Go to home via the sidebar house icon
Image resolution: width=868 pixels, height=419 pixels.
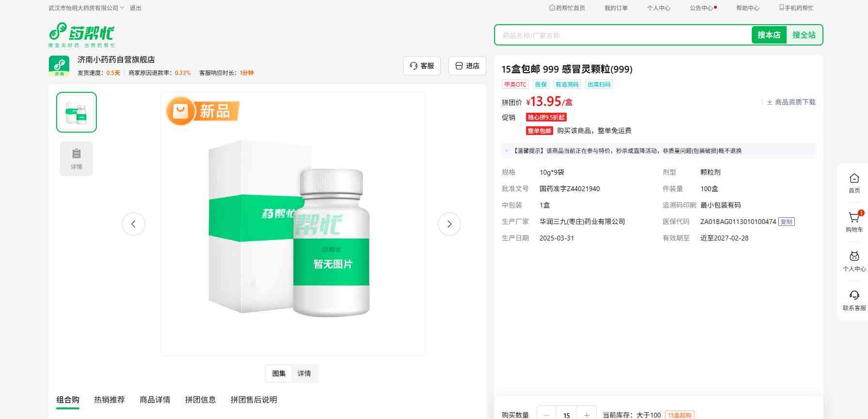click(x=854, y=183)
